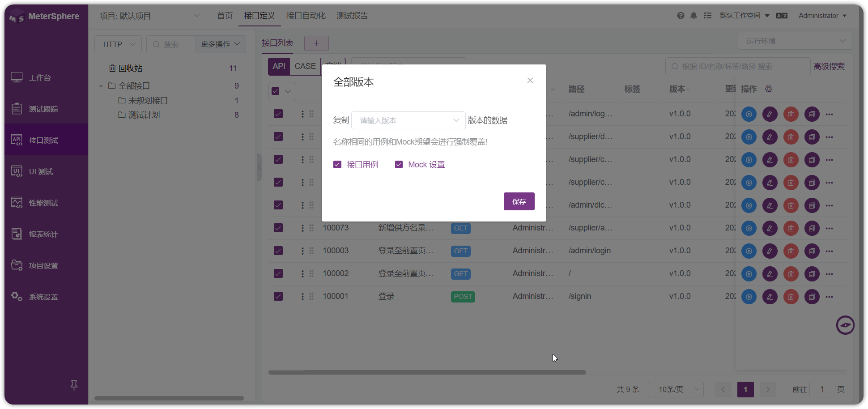The image size is (868, 409).
Task: Uncheck the 接口用例 checkbox
Action: (337, 165)
